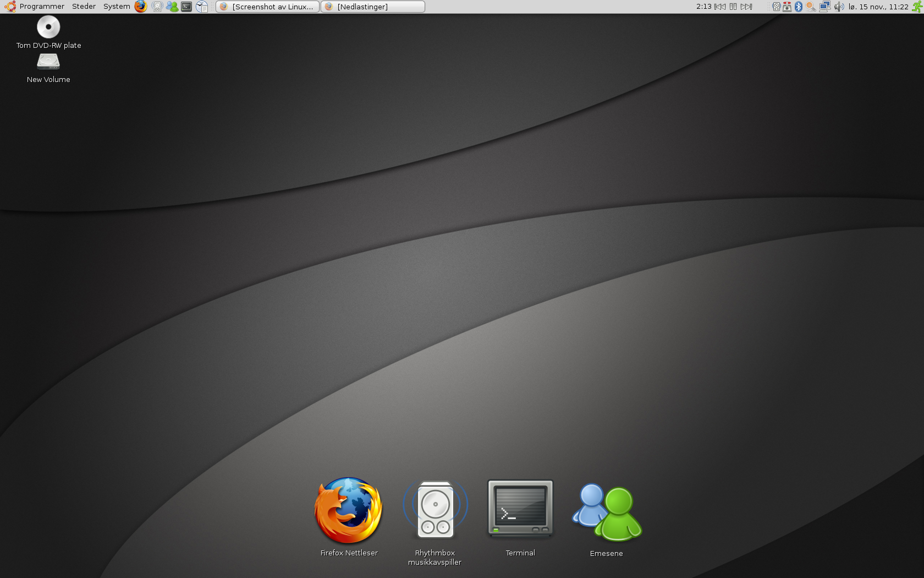Click the Terminal desktop icon

click(520, 508)
